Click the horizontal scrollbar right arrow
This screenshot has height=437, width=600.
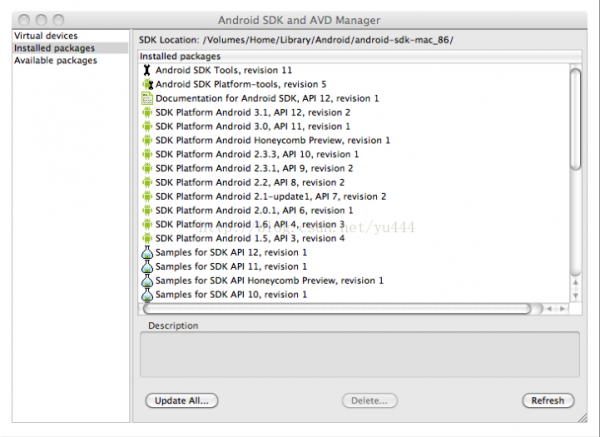562,308
